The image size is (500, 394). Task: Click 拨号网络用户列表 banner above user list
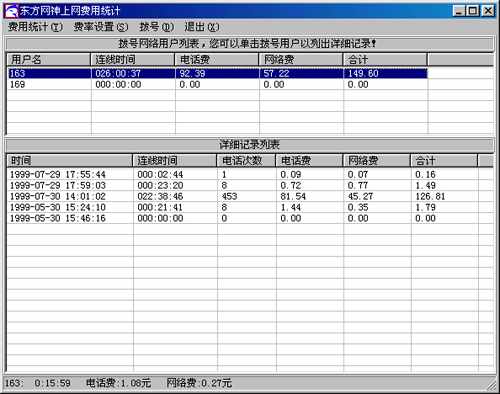pyautogui.click(x=249, y=43)
